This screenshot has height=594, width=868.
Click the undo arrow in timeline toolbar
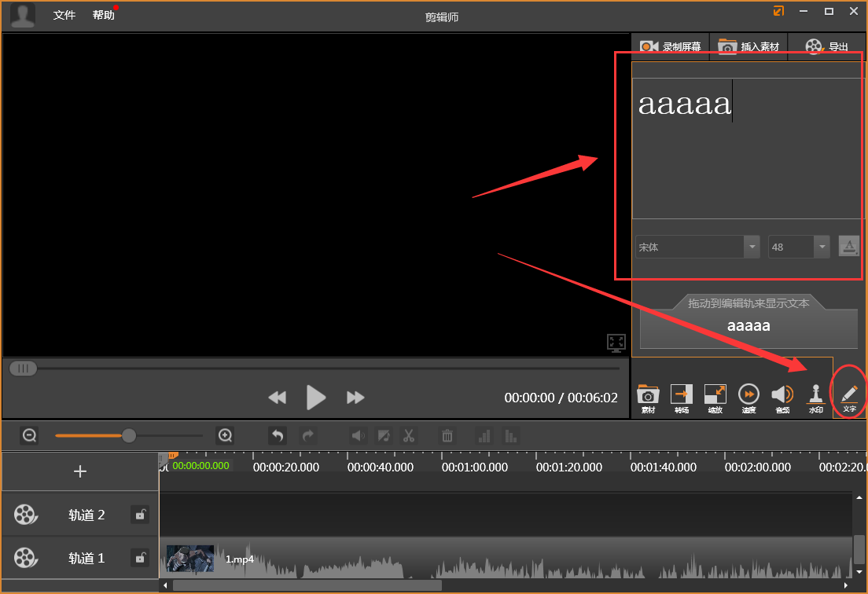(x=278, y=435)
